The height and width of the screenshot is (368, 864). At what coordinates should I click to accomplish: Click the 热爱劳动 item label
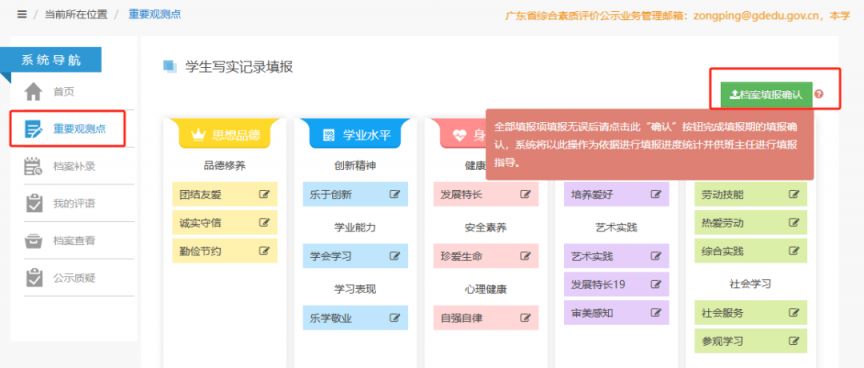point(722,223)
